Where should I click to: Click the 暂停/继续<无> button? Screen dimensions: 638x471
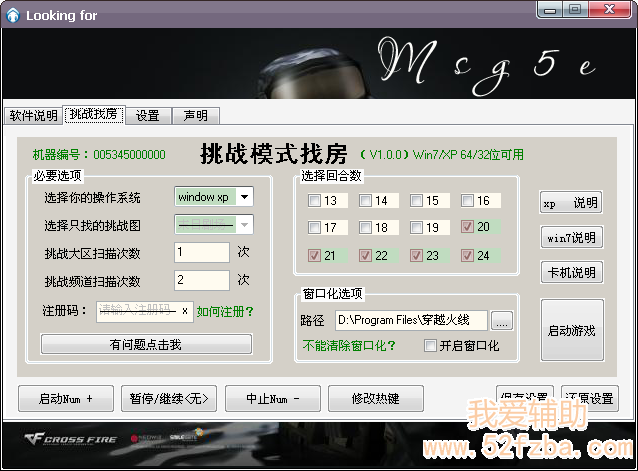pyautogui.click(x=169, y=399)
